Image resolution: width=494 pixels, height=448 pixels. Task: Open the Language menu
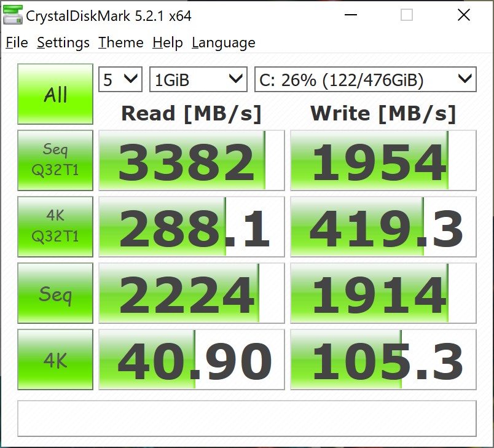point(223,42)
